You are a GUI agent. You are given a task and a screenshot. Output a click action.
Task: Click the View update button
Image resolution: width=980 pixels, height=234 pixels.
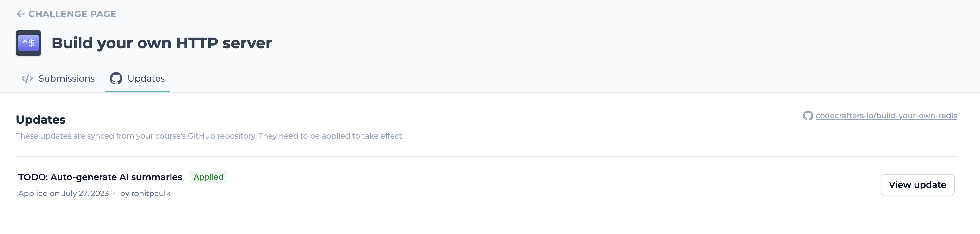pyautogui.click(x=917, y=185)
